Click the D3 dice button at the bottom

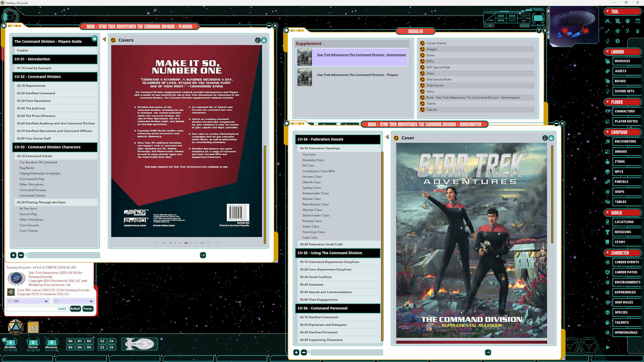70,347
